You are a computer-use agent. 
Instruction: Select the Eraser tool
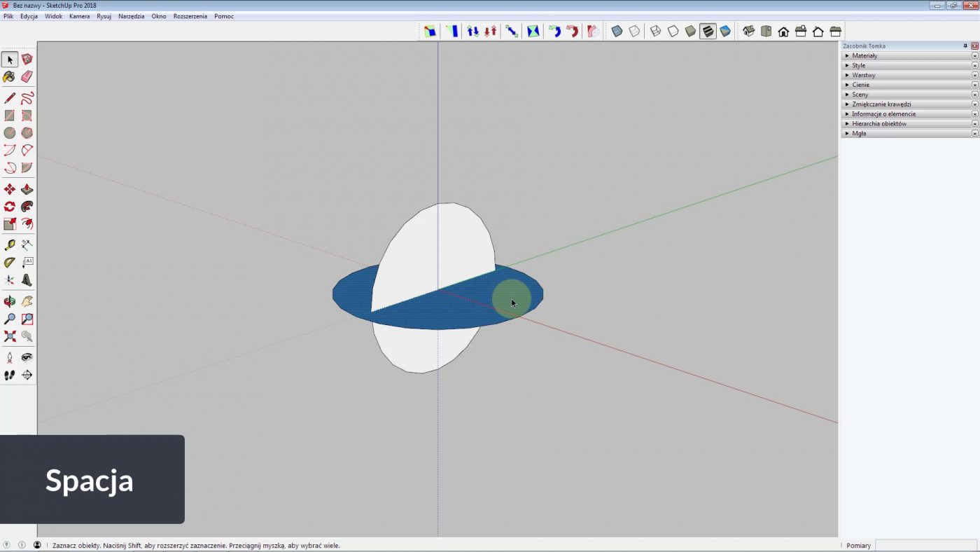pyautogui.click(x=27, y=77)
